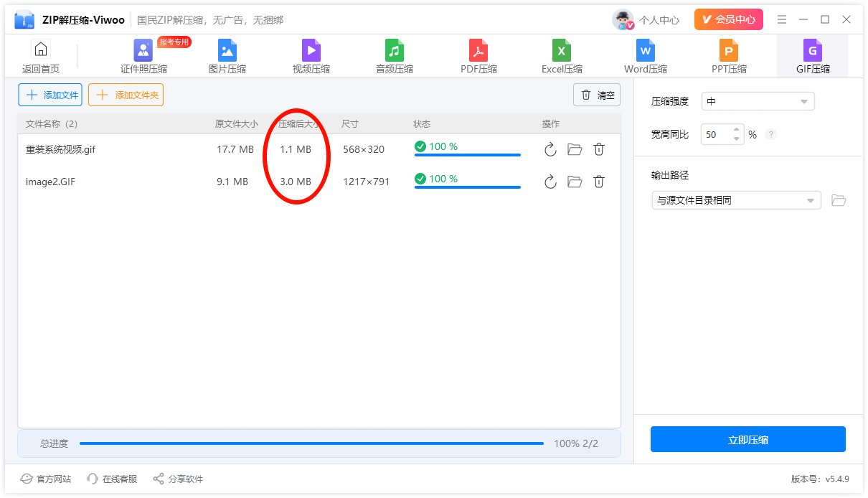The image size is (868, 498).
Task: Click the 宽高同比 percentage input field
Action: (x=716, y=134)
